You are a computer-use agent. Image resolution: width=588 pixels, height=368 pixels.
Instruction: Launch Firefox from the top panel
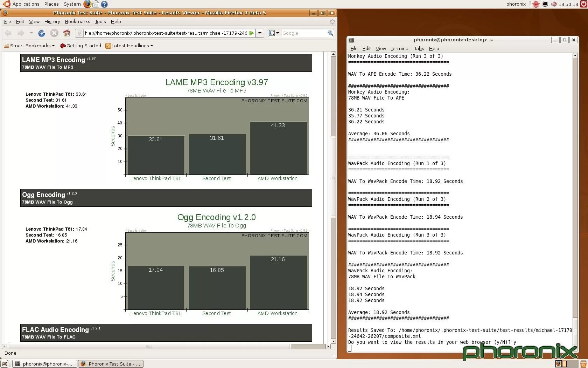tap(87, 4)
